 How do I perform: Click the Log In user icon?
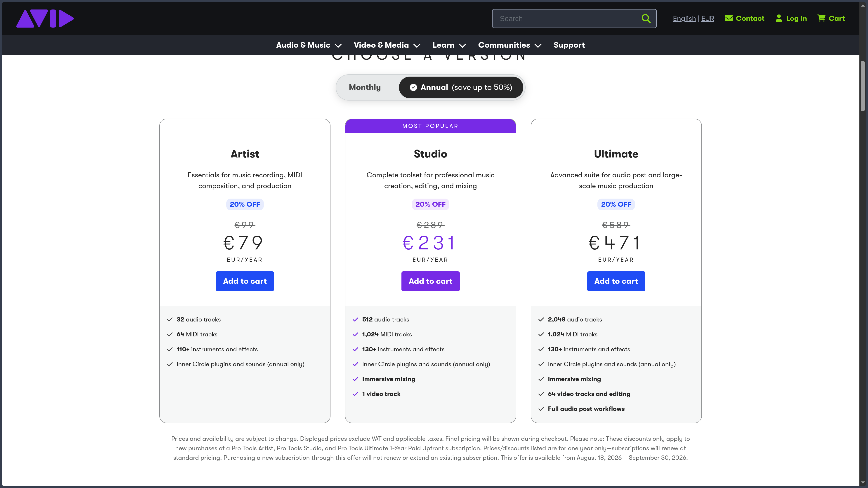(x=779, y=18)
